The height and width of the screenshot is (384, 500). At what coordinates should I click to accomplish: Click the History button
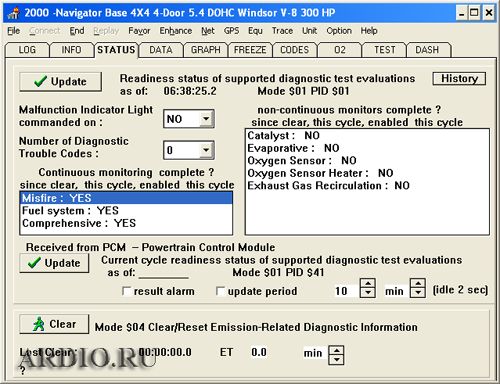pos(459,79)
